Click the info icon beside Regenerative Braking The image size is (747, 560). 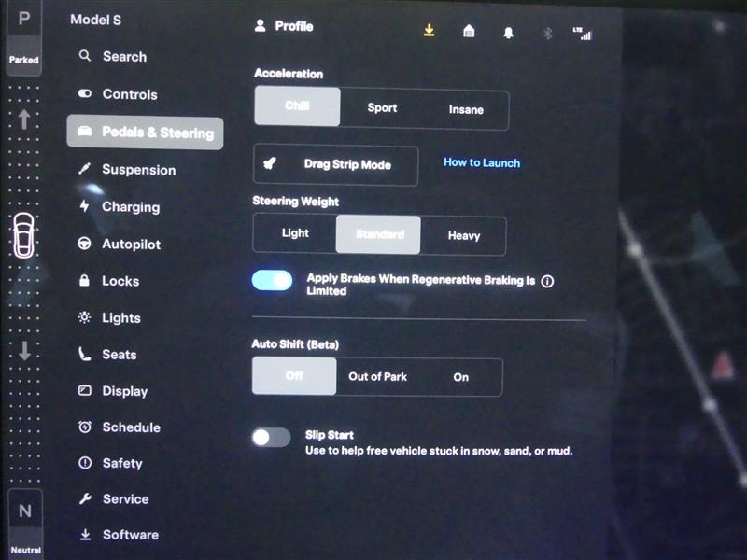pos(547,282)
